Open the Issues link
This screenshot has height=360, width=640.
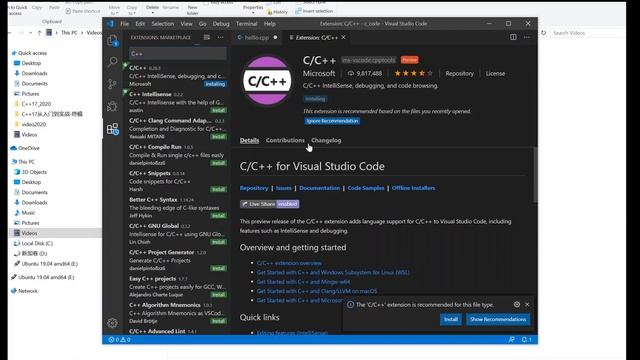pos(284,188)
